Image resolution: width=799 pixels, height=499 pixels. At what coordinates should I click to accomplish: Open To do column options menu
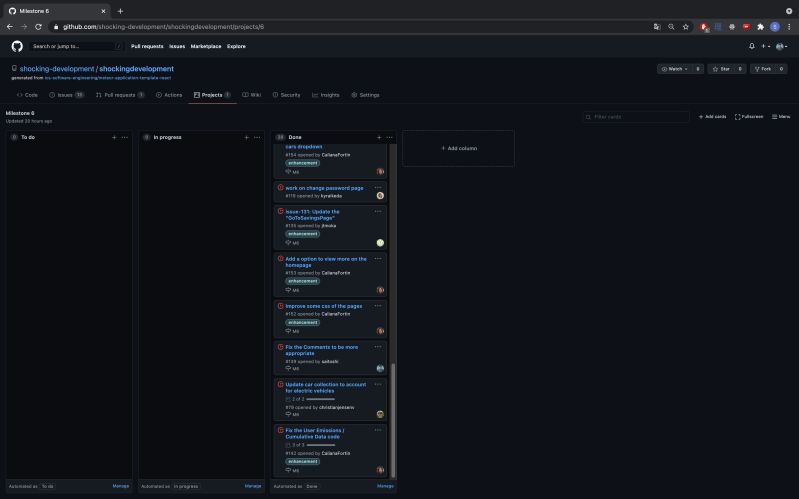coord(125,137)
